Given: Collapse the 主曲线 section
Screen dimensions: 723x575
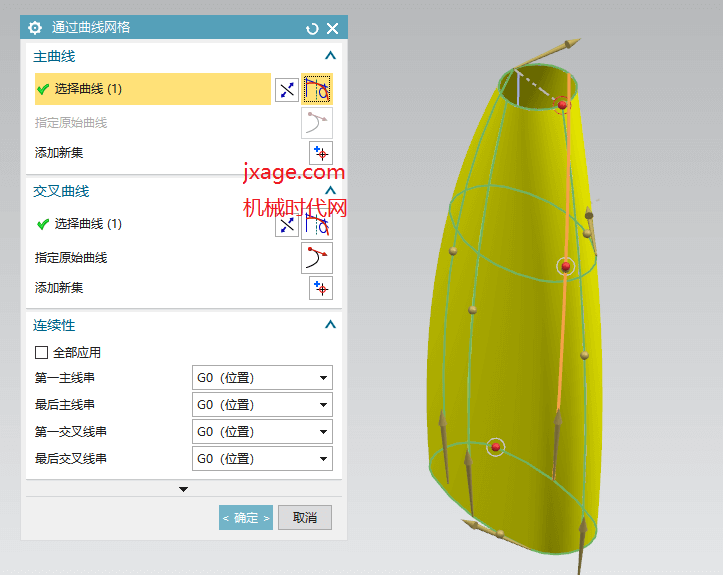Looking at the screenshot, I should pos(330,56).
